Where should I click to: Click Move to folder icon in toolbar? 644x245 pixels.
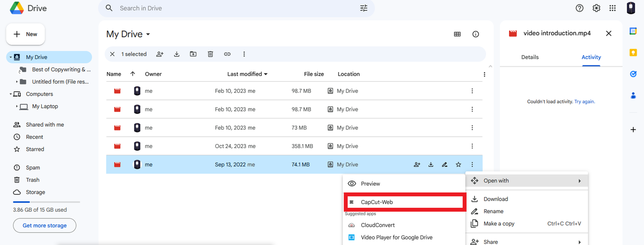click(x=193, y=54)
